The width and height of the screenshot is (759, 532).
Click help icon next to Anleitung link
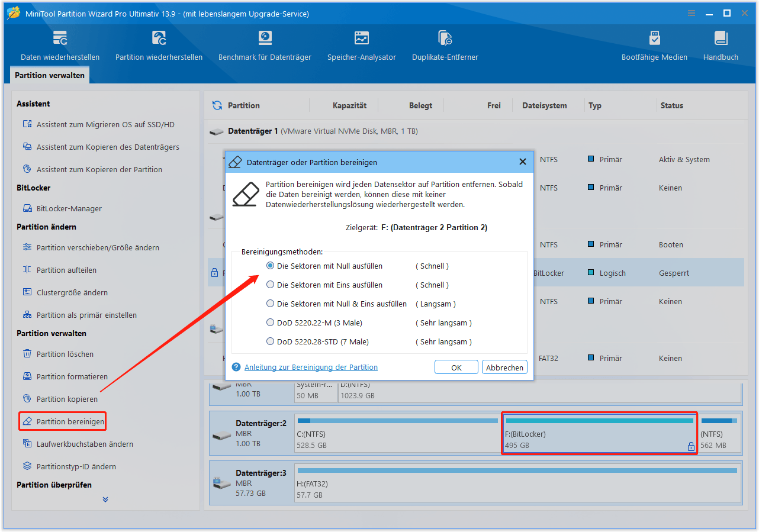pyautogui.click(x=236, y=367)
